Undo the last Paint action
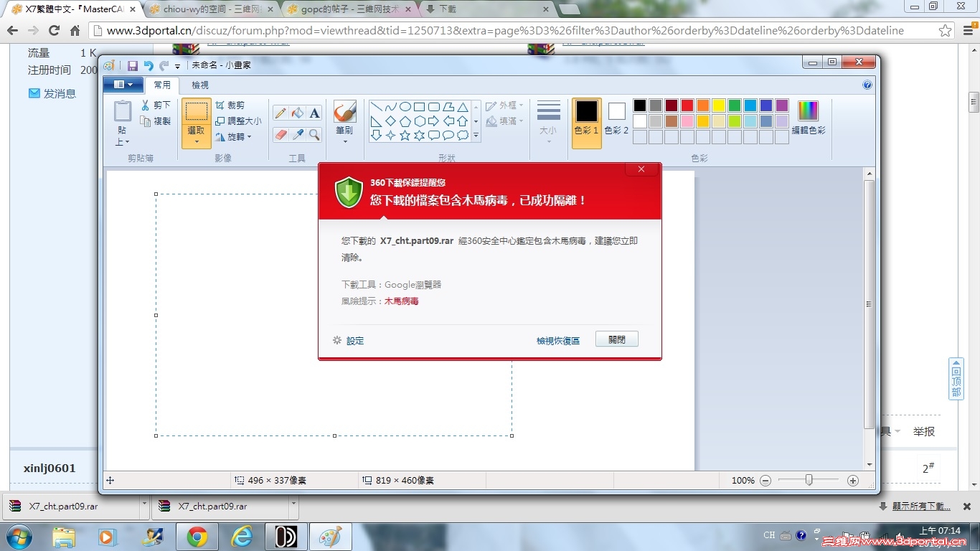 (x=149, y=65)
